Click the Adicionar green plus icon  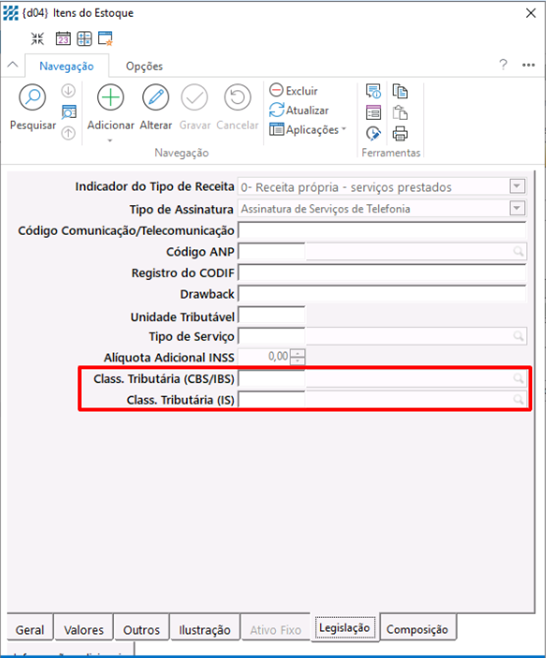[110, 97]
